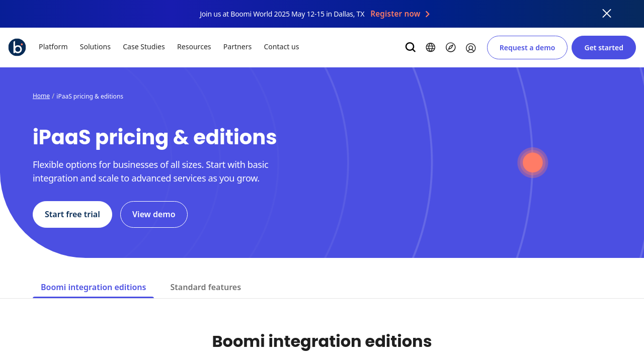The width and height of the screenshot is (644, 362).
Task: Expand the Resources navigation menu
Action: coord(194,47)
